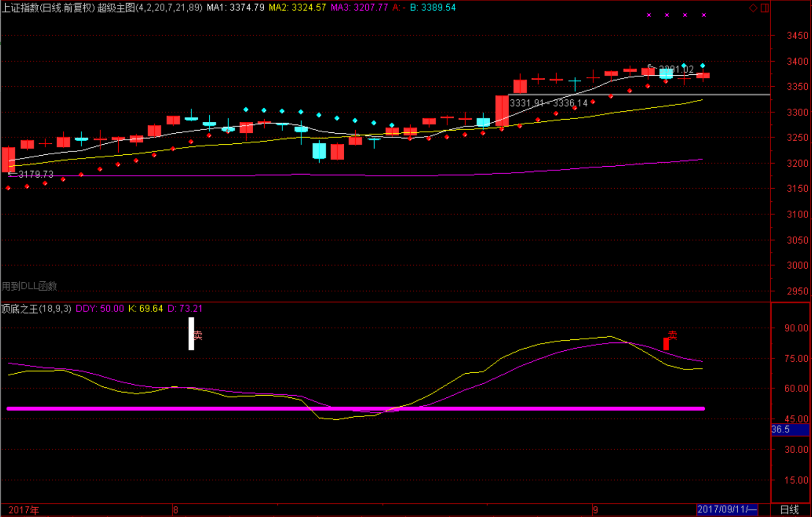Click the red 卖 sell signal marker

click(x=667, y=343)
